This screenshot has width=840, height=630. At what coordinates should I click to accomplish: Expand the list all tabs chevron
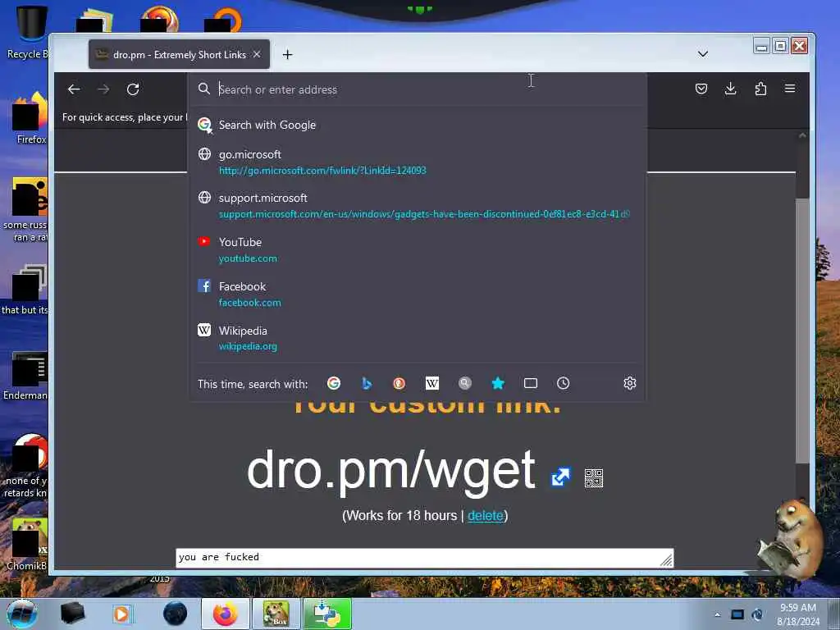(x=703, y=54)
